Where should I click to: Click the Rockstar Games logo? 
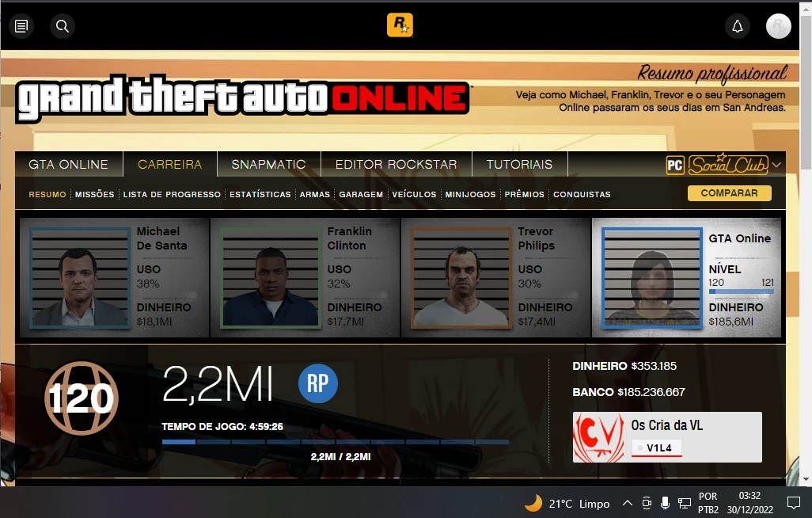click(400, 25)
